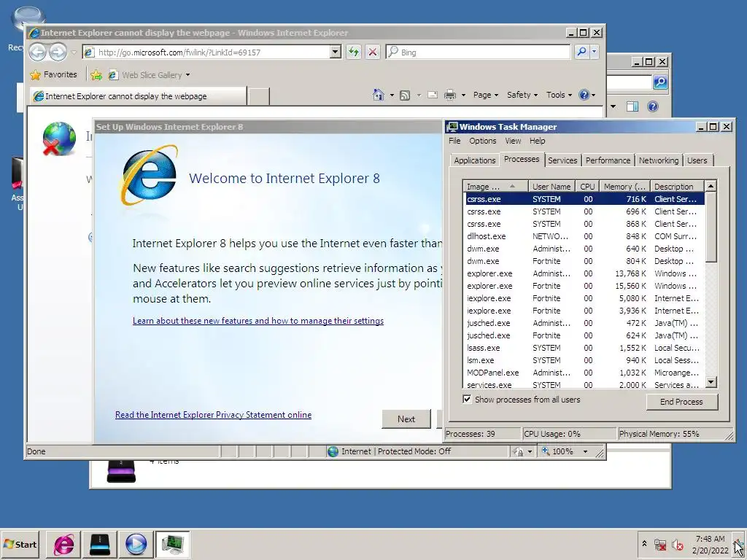Select the MODPanel.exe process row
The width and height of the screenshot is (747, 560).
[585, 373]
